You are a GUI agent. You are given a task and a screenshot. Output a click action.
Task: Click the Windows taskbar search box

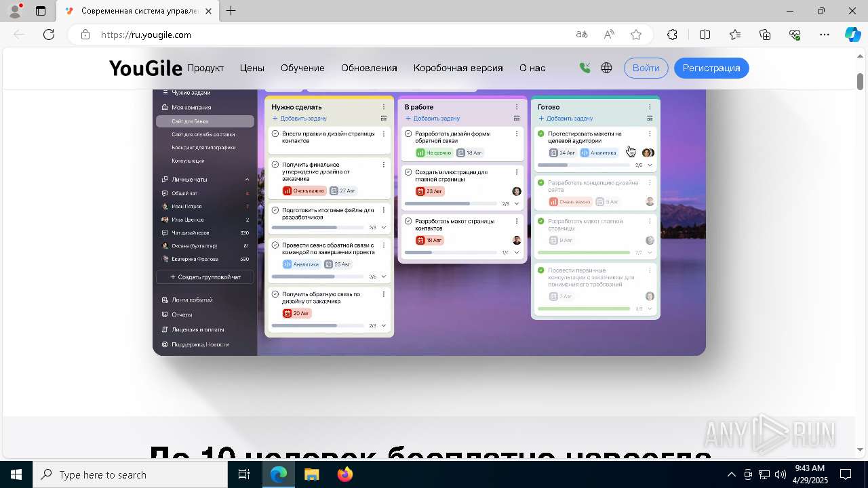(130, 474)
